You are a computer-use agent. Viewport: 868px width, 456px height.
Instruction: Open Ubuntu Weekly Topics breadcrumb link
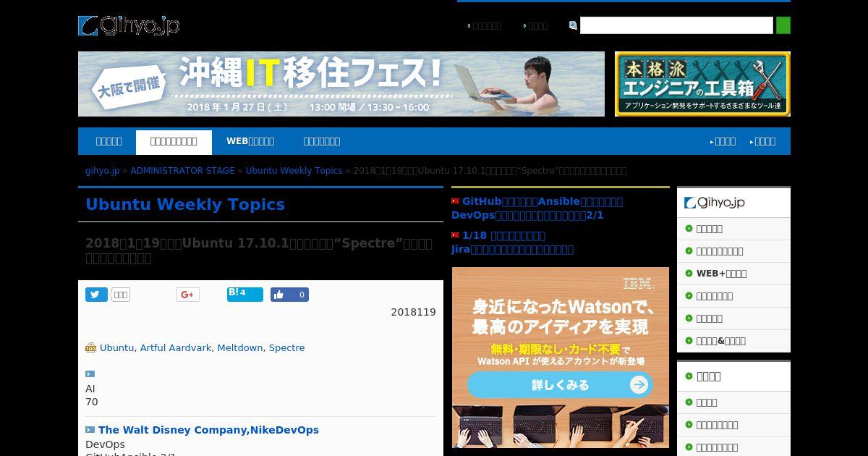pyautogui.click(x=294, y=171)
